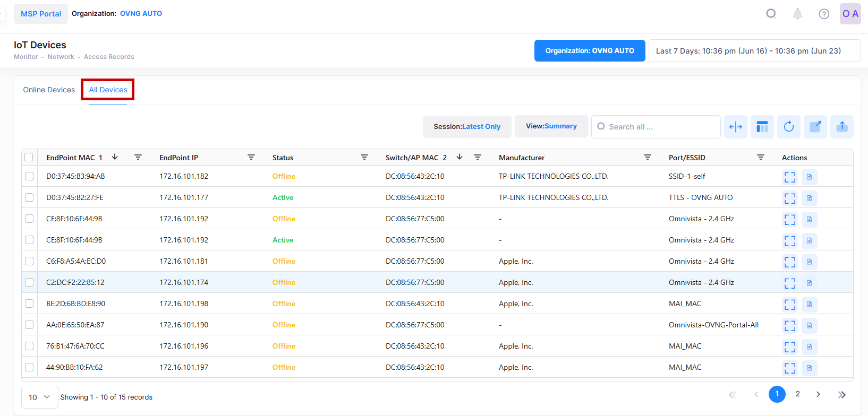Viewport: 868px width, 416px height.
Task: Open the Status column filter
Action: [x=364, y=157]
